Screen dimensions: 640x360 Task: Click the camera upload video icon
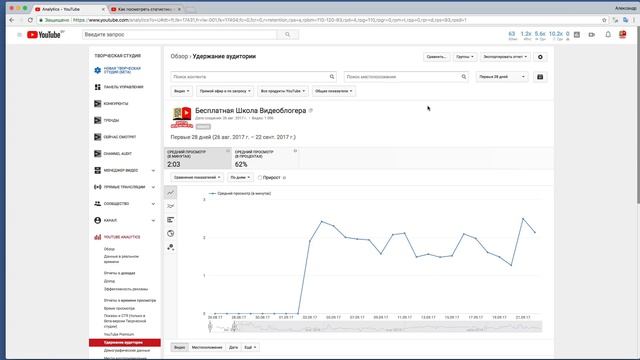[x=591, y=35]
